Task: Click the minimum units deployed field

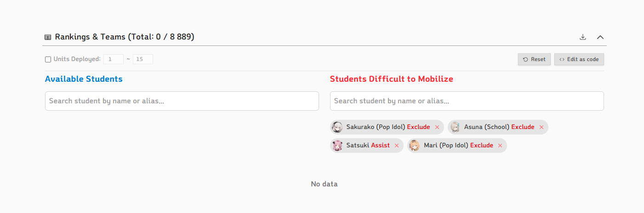Action: pos(114,59)
